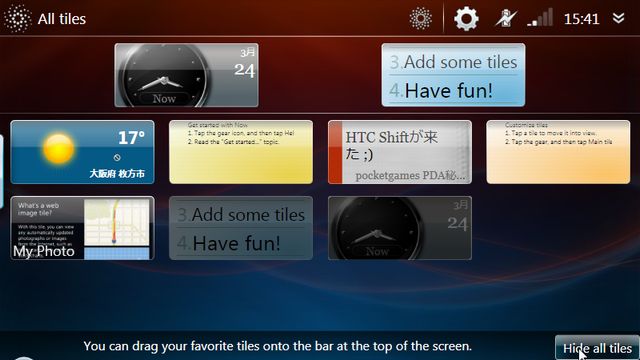This screenshot has width=640, height=360.
Task: Click the map image in My Photo tile
Action: pyautogui.click(x=117, y=229)
